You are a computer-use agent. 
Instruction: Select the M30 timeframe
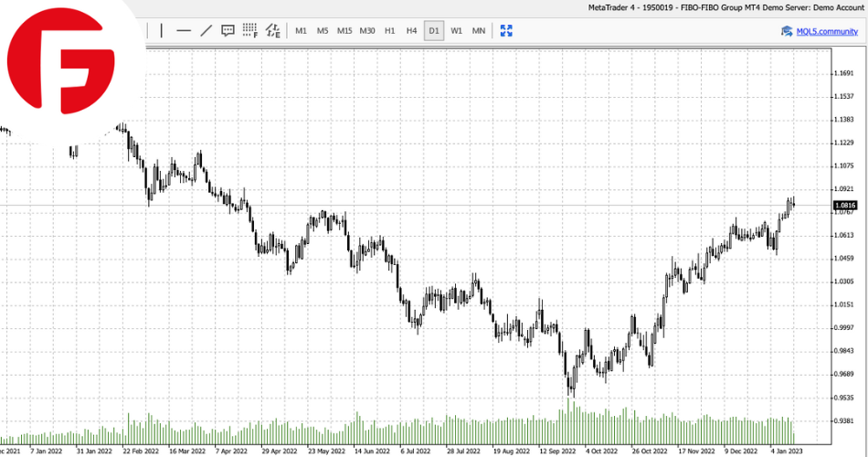click(x=367, y=31)
